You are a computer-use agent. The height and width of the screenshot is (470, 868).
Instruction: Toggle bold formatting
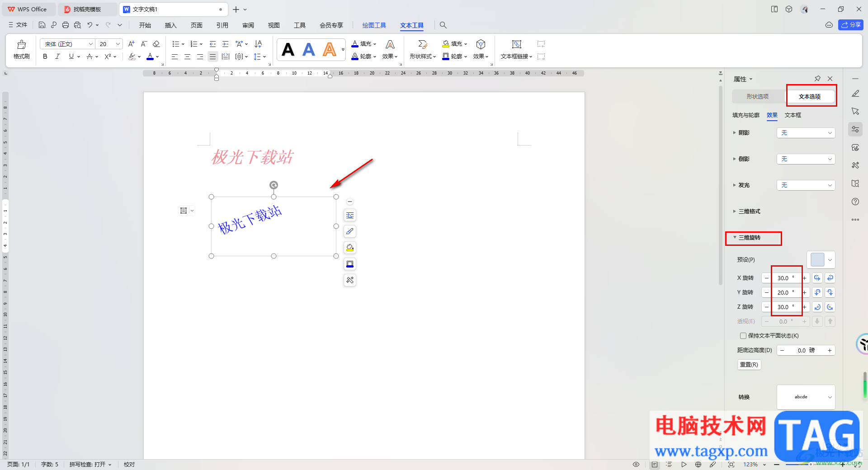tap(45, 56)
